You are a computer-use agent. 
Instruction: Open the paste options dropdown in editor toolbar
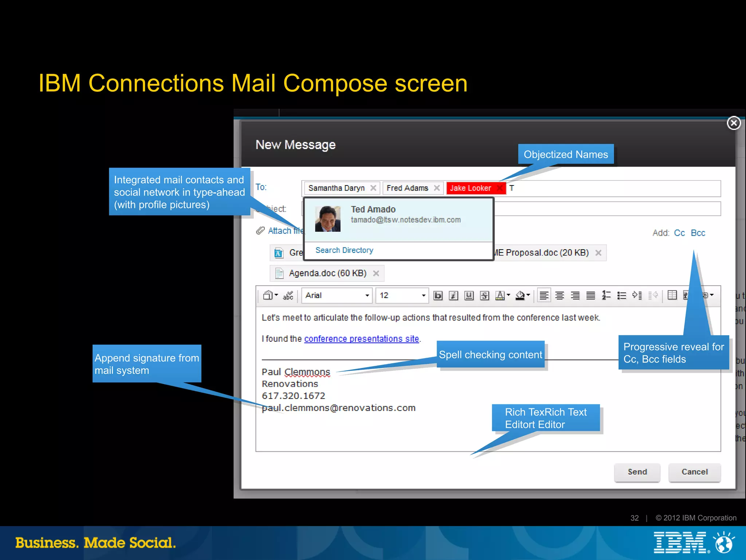click(271, 295)
